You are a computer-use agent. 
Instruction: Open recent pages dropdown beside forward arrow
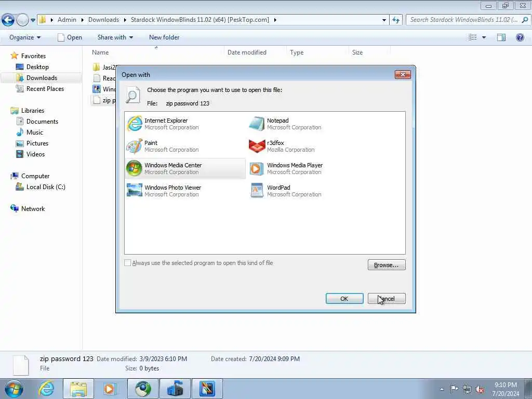coord(33,20)
